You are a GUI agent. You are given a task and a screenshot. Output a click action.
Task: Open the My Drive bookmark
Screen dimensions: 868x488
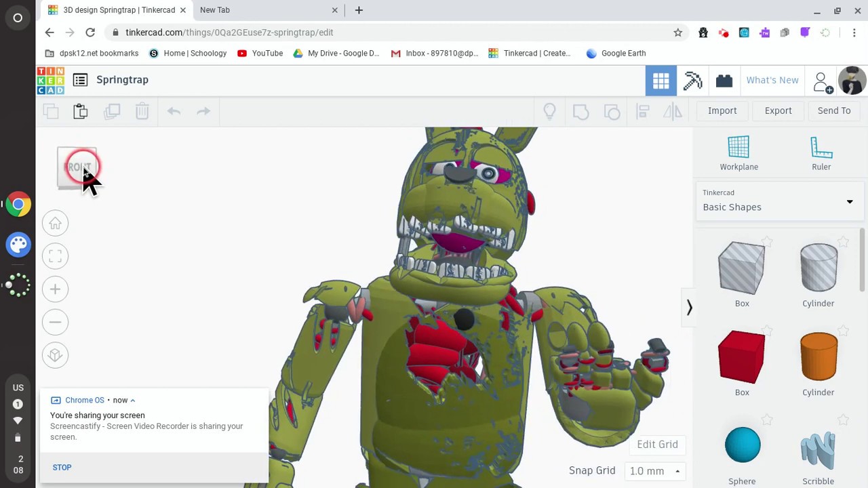coord(336,54)
